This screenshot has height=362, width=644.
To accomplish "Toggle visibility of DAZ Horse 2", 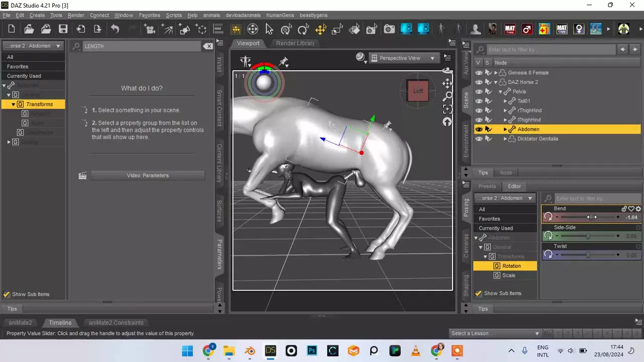I will point(479,82).
